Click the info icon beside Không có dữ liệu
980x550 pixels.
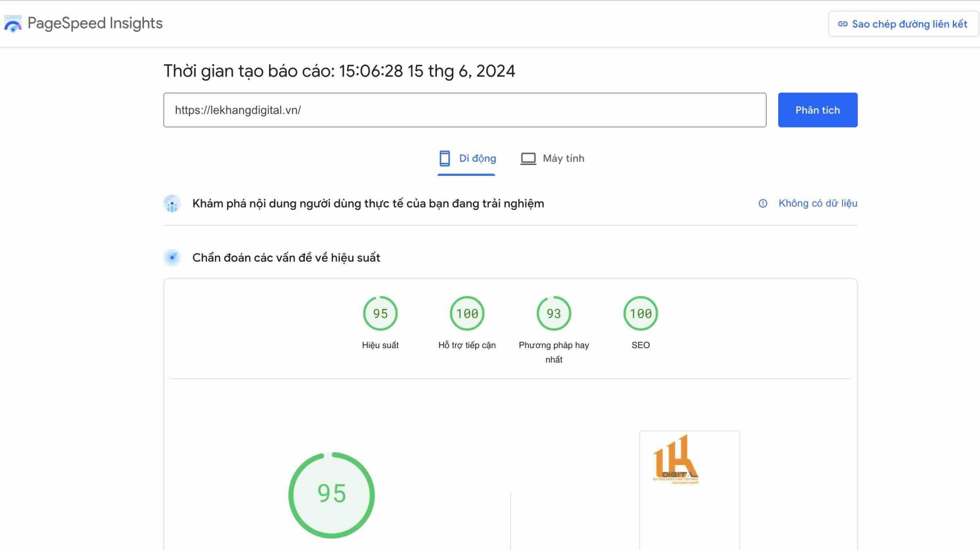(x=763, y=203)
